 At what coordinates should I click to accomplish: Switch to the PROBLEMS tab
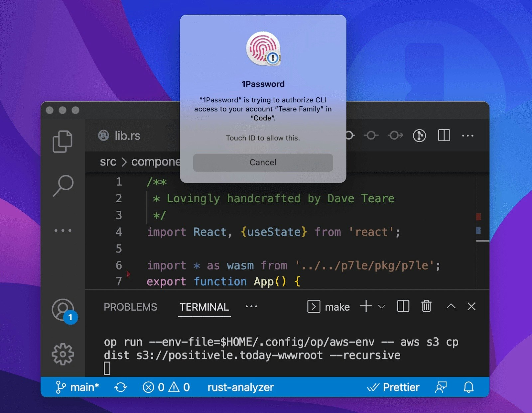(x=130, y=307)
